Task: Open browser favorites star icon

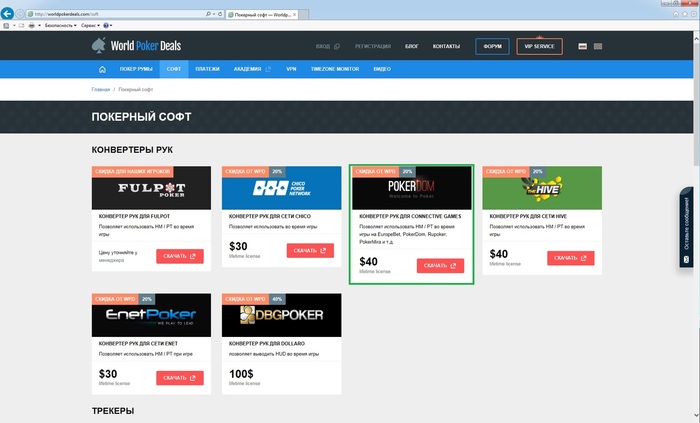Action: tap(685, 14)
